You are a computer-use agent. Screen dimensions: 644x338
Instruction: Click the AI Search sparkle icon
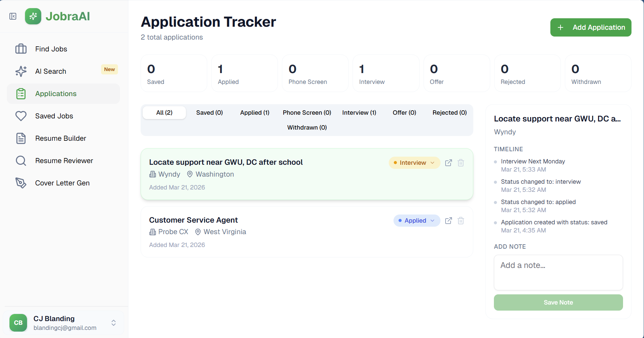tap(21, 71)
